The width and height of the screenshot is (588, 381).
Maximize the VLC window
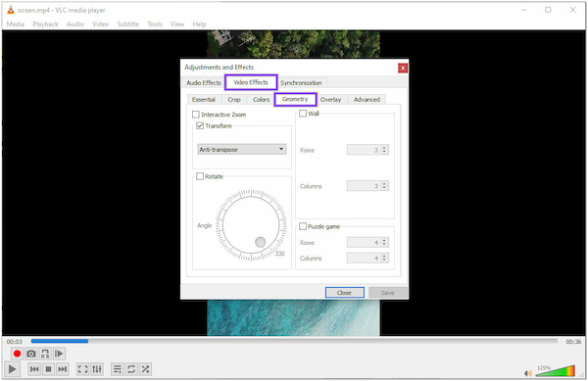[x=548, y=10]
